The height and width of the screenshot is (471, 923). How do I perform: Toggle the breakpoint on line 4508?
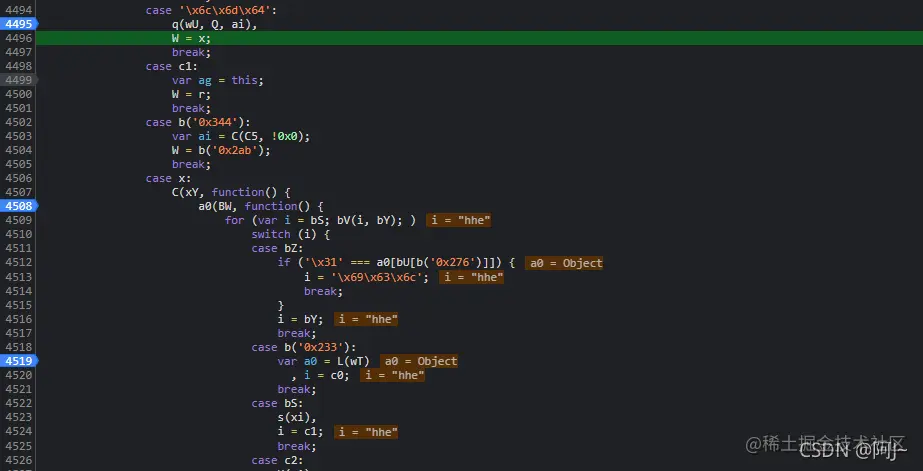point(19,206)
